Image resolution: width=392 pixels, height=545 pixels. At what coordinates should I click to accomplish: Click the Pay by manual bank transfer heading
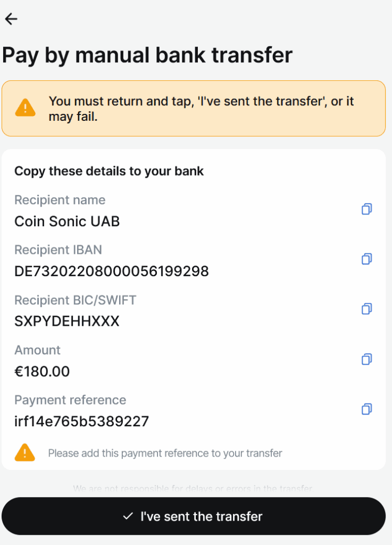coord(148,55)
